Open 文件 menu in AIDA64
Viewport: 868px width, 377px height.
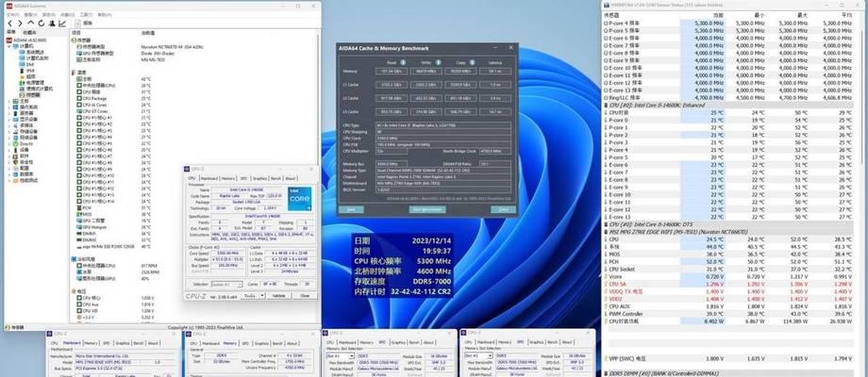13,14
